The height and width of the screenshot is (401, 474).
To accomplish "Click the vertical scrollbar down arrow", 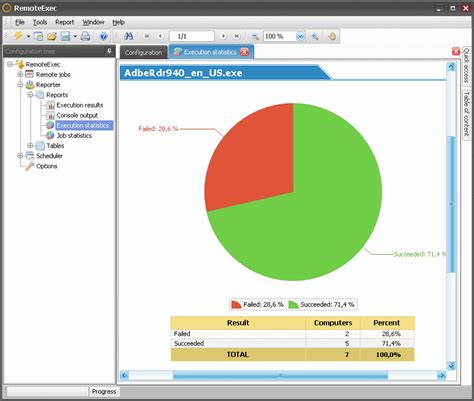I will (x=451, y=366).
